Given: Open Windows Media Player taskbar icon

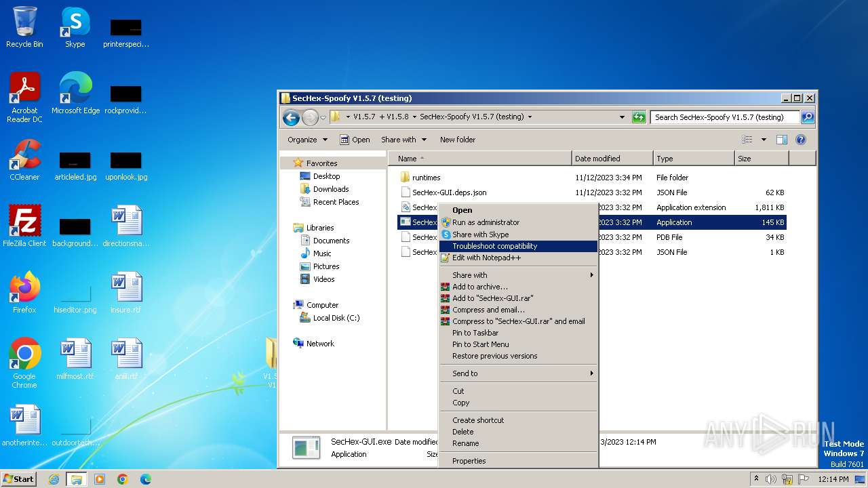Looking at the screenshot, I should tap(100, 479).
